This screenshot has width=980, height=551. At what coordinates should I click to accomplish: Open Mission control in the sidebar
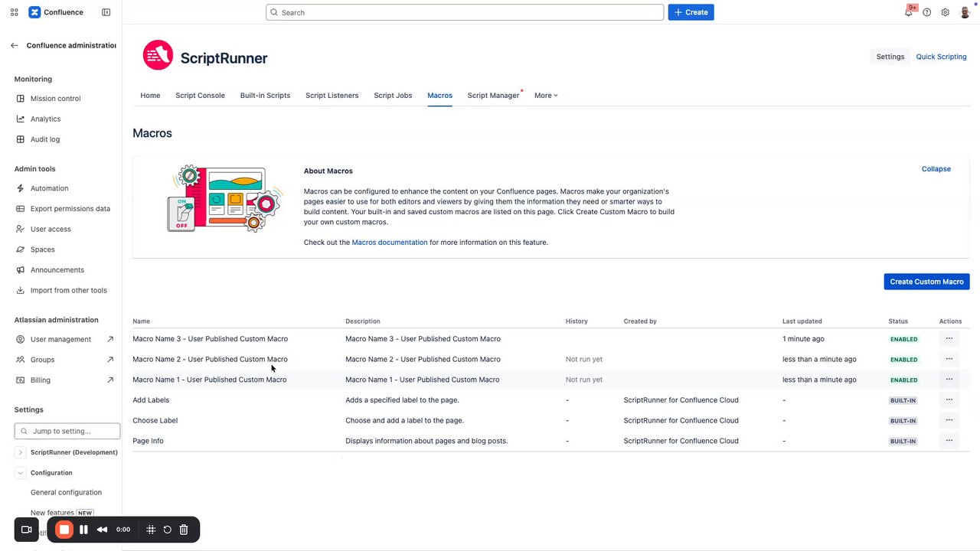point(55,99)
